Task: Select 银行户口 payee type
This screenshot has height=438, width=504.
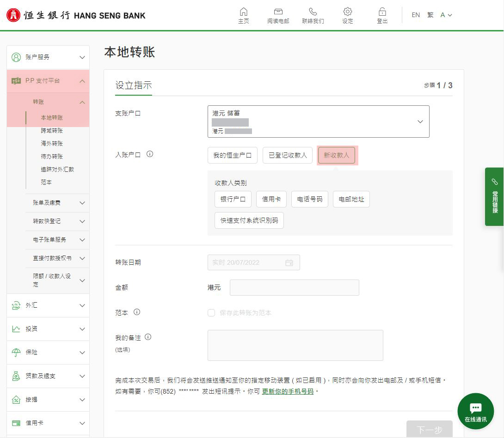Action: 233,199
